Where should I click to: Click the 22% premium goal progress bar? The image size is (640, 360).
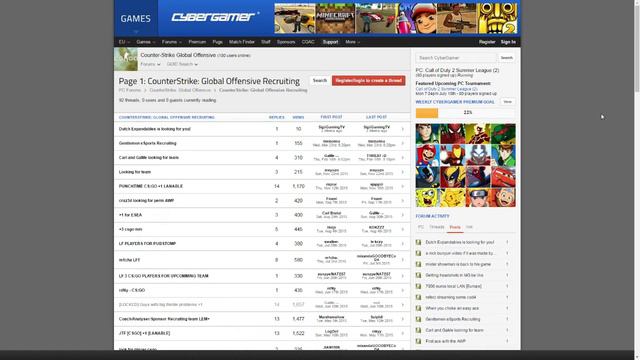point(465,113)
